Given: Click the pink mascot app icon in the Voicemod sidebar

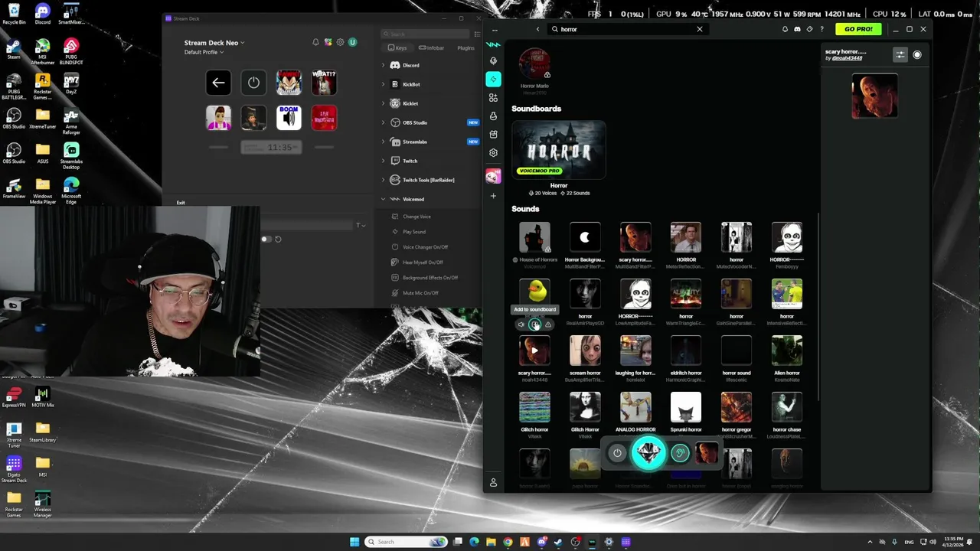Looking at the screenshot, I should pos(493,176).
